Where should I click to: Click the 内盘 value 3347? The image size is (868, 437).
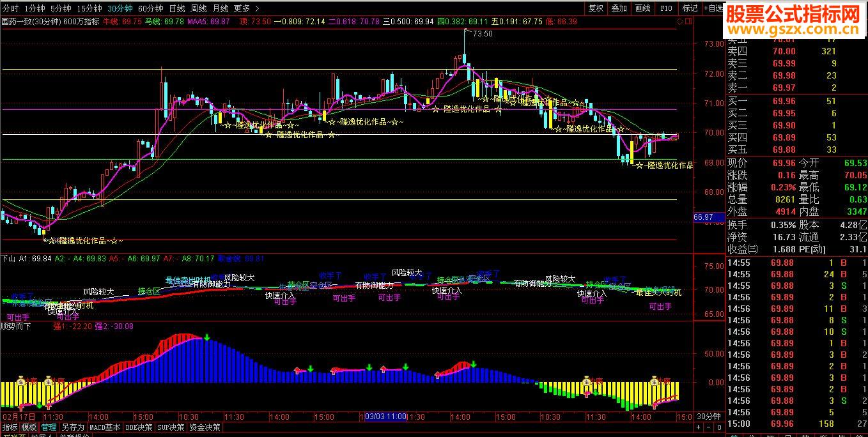(856, 211)
